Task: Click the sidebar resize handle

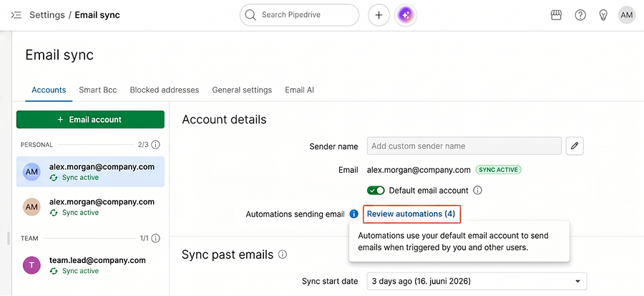Action: click(9, 238)
